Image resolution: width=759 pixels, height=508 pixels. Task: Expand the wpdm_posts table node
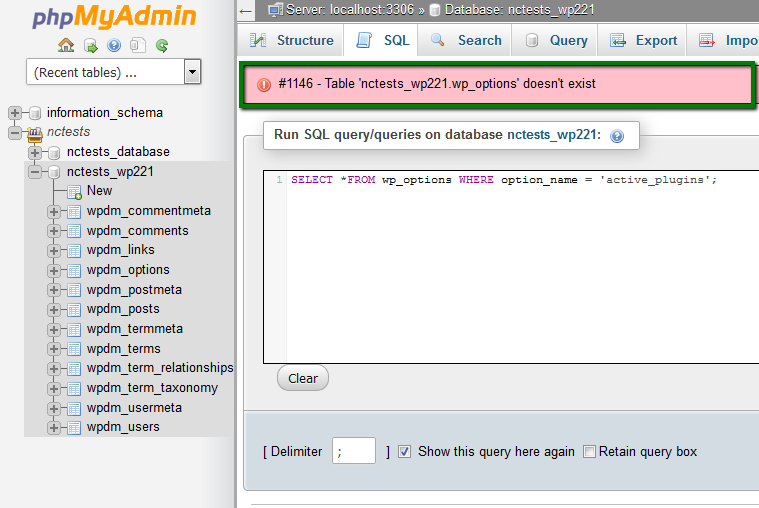(x=54, y=309)
